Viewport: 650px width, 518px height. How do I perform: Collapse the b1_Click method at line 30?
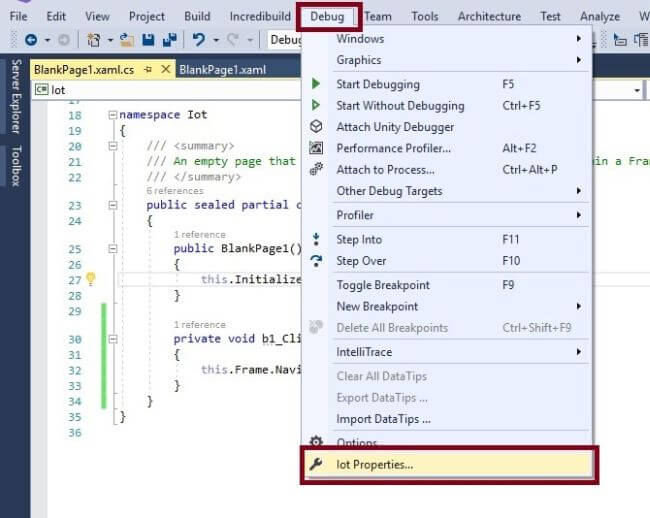[112, 339]
